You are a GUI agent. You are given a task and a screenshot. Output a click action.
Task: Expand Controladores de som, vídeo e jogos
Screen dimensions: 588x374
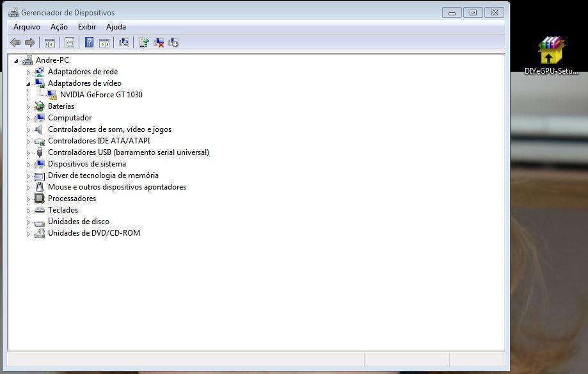click(x=28, y=130)
